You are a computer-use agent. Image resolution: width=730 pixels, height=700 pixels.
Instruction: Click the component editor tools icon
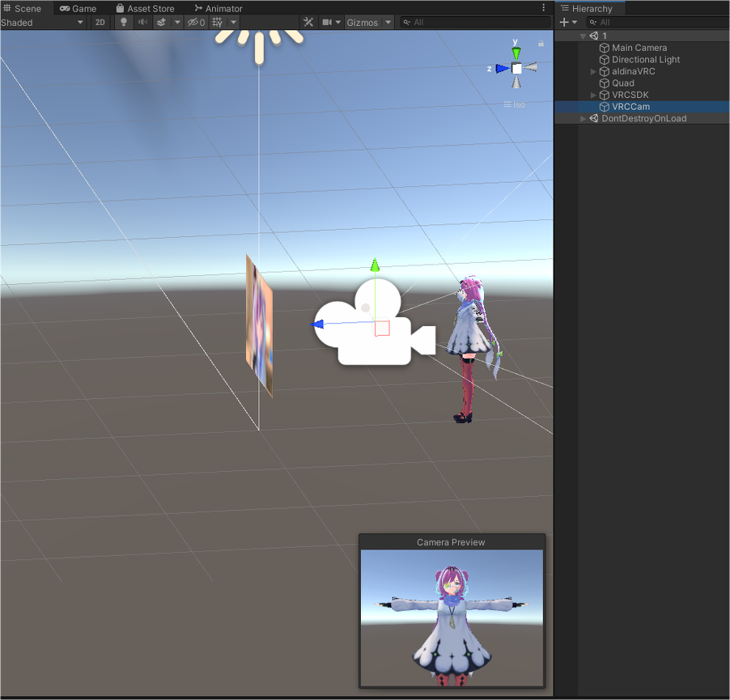pyautogui.click(x=308, y=22)
